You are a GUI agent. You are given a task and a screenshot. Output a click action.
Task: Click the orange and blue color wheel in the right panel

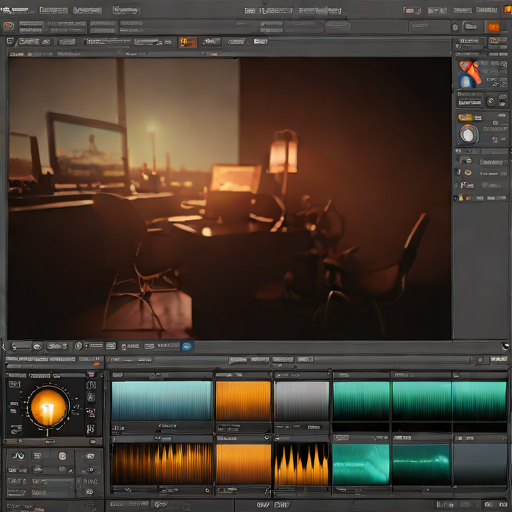click(x=470, y=74)
